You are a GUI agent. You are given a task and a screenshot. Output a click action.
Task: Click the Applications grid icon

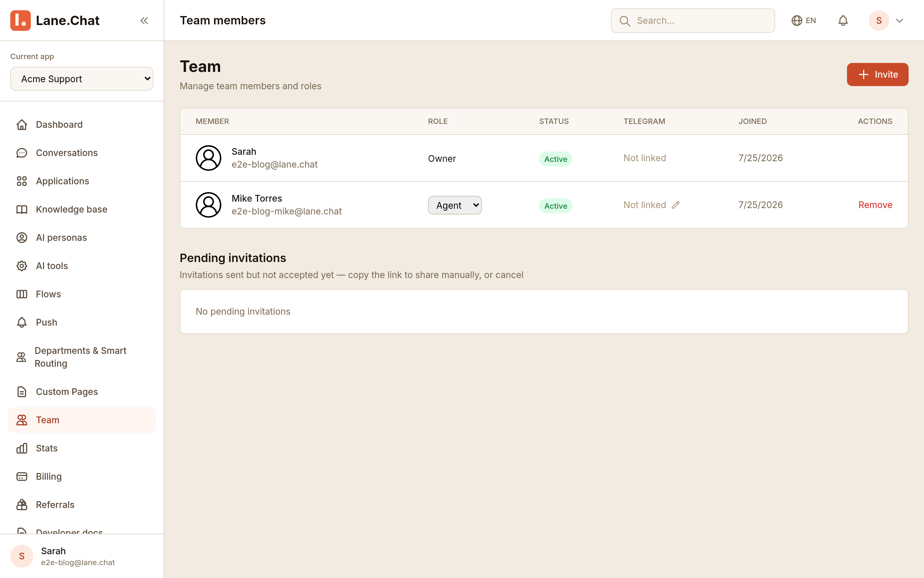tap(22, 181)
